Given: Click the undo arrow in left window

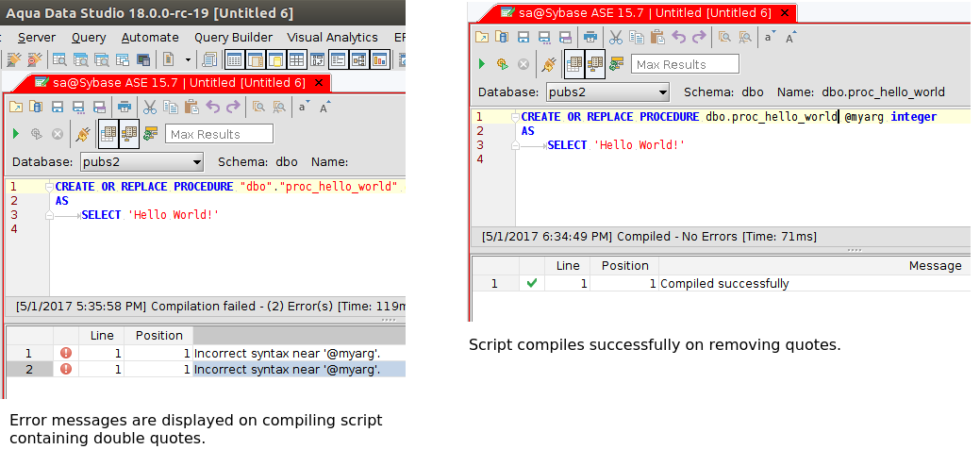Looking at the screenshot, I should click(212, 107).
